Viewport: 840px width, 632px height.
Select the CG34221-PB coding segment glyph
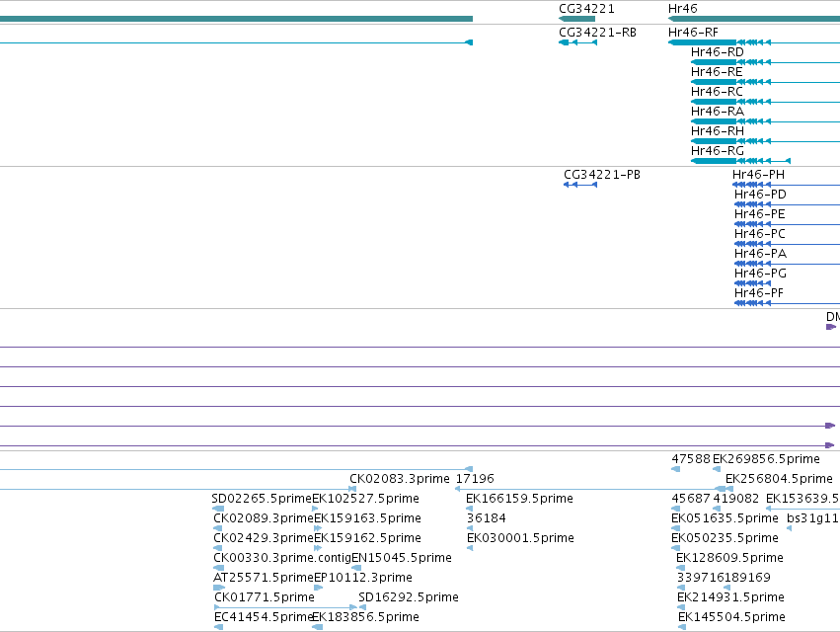[x=580, y=185]
